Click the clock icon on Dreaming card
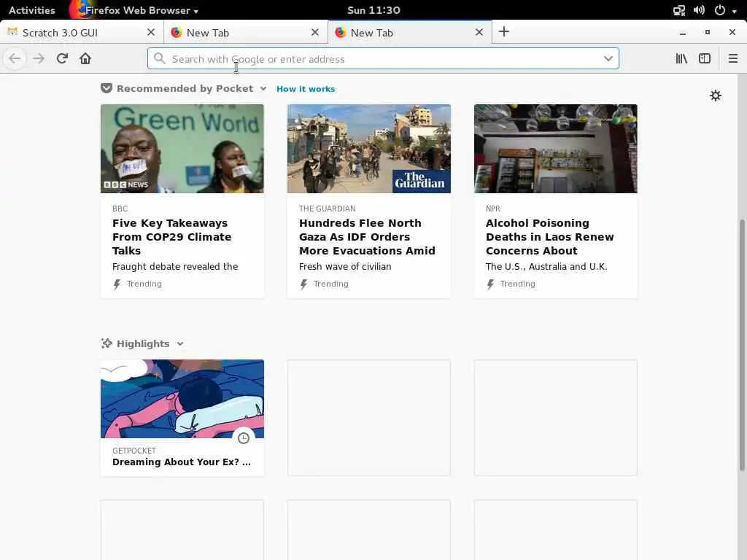Viewport: 747px width, 560px height. [x=244, y=438]
